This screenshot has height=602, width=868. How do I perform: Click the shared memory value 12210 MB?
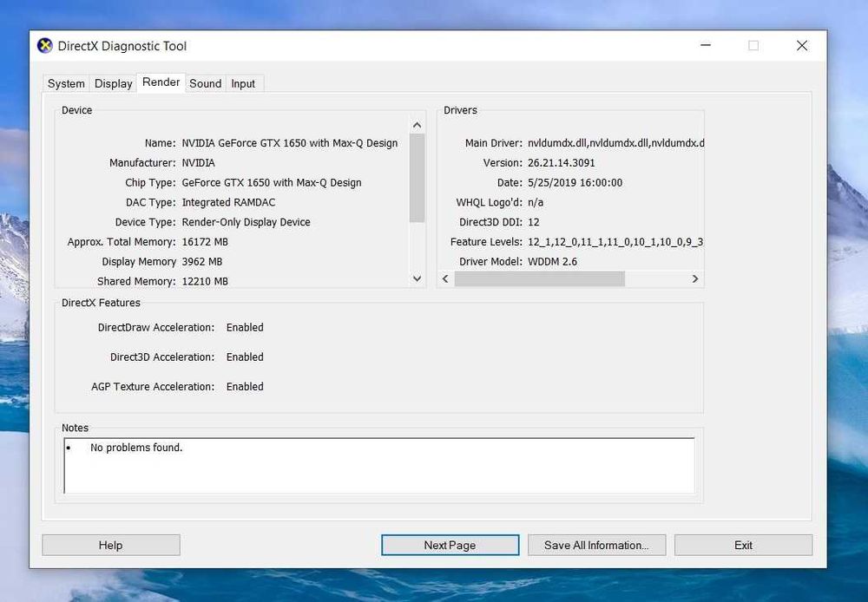click(x=205, y=281)
